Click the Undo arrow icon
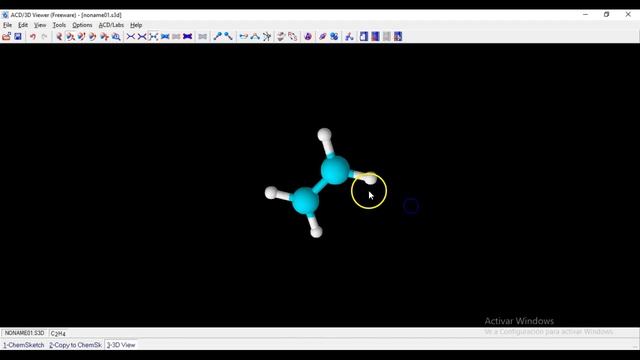640x360 pixels. pos(33,37)
